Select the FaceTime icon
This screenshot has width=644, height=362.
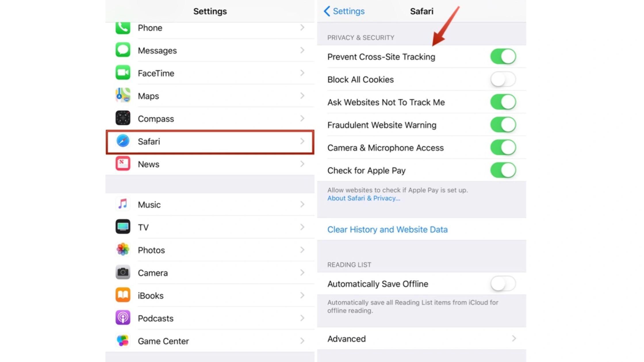pyautogui.click(x=123, y=73)
